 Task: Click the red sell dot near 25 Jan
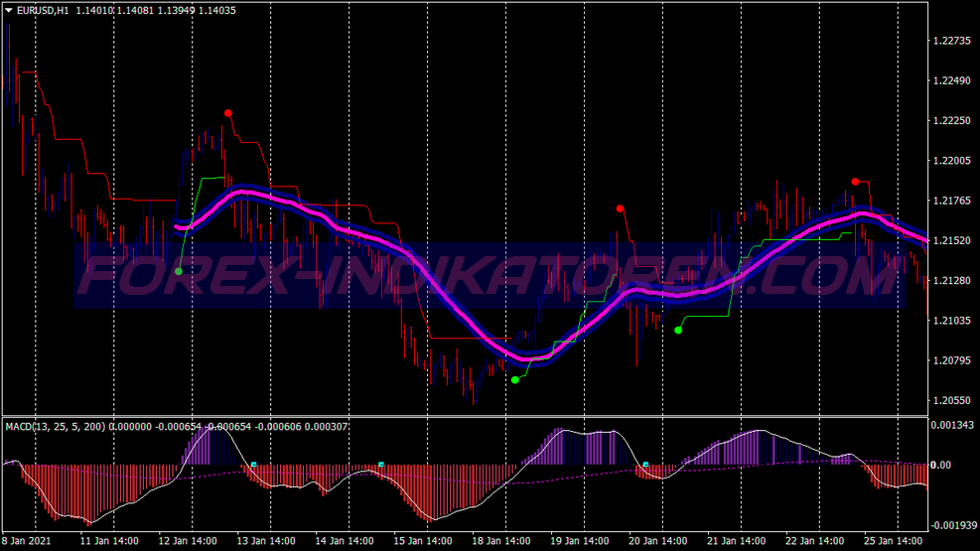[855, 182]
